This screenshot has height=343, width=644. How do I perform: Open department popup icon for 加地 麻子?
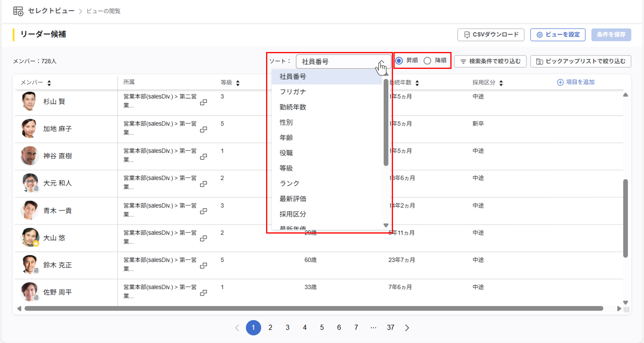pyautogui.click(x=203, y=129)
